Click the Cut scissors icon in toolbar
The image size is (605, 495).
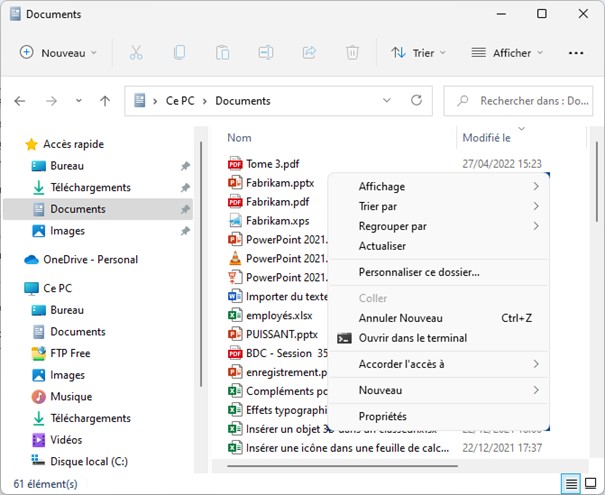pyautogui.click(x=136, y=52)
